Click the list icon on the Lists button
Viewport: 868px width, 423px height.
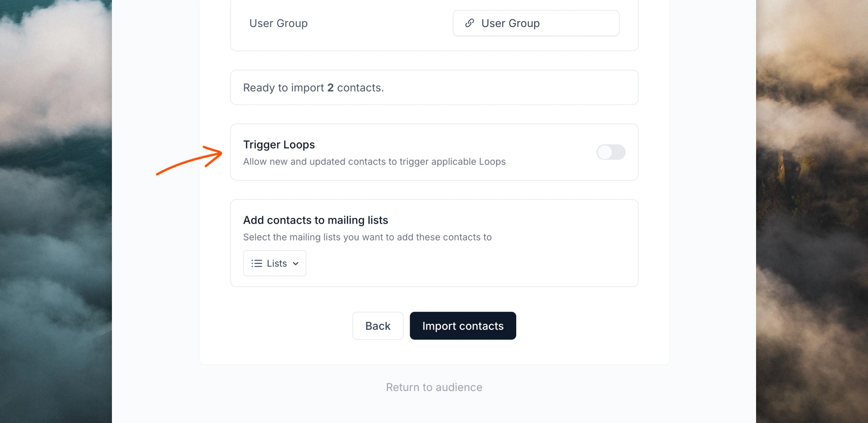click(257, 263)
